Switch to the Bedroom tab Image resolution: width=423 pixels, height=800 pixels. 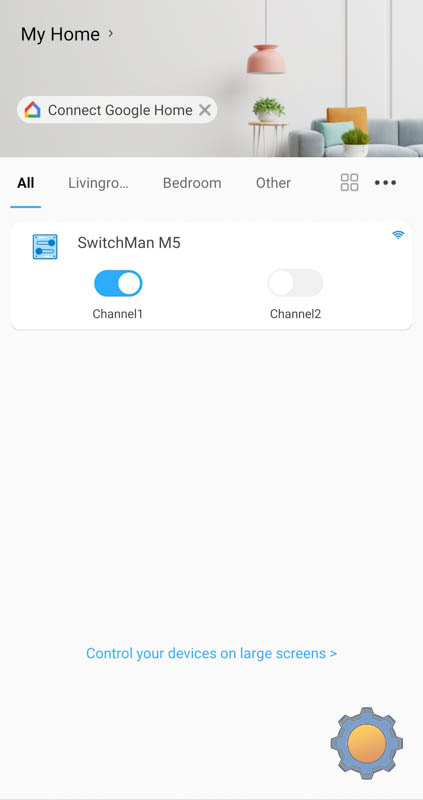coord(192,183)
